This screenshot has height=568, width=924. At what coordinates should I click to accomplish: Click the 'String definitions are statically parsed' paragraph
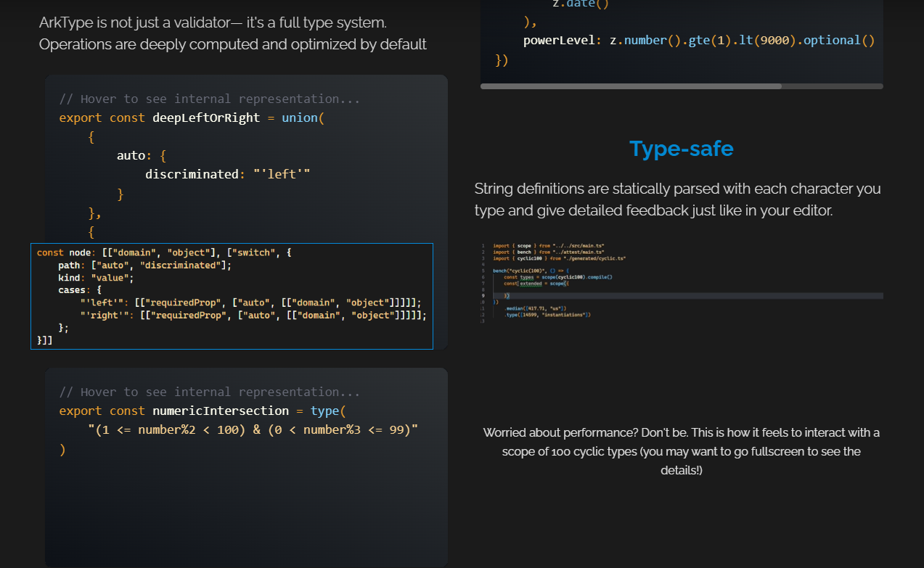pos(677,199)
